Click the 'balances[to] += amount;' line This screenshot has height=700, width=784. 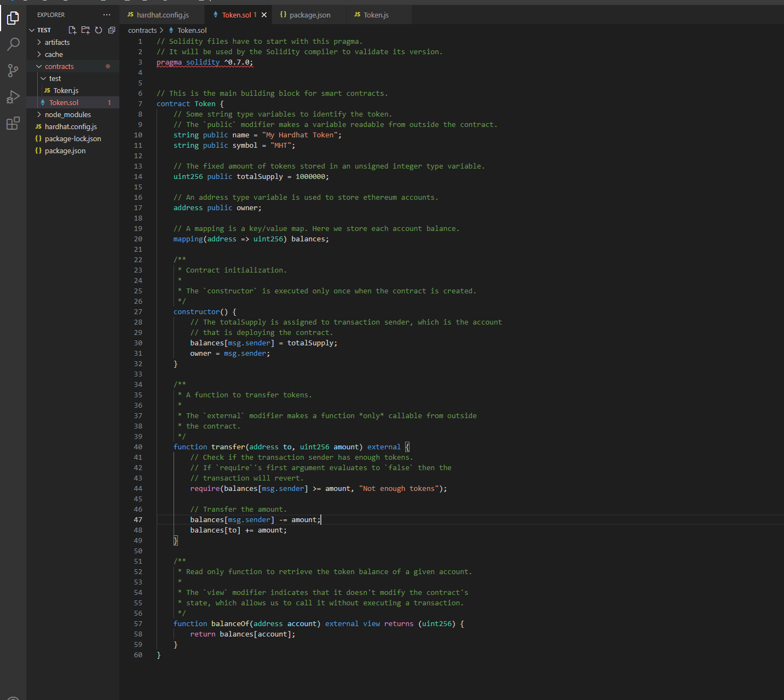click(238, 530)
